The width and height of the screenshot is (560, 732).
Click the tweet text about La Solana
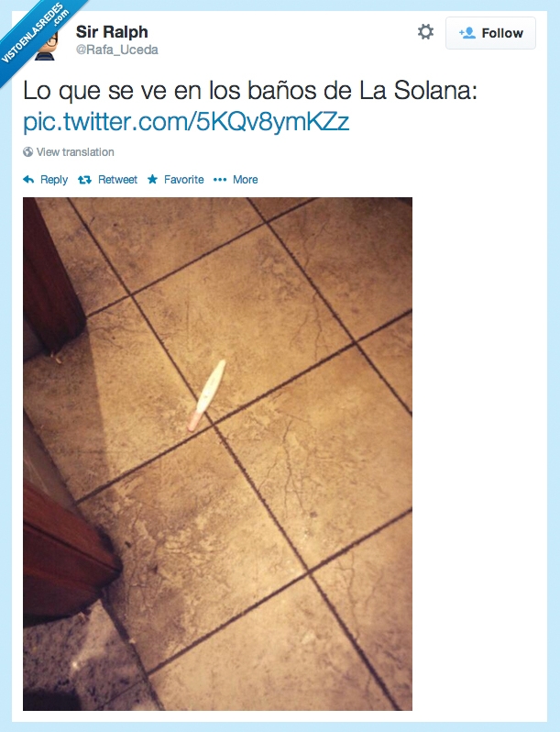click(x=250, y=91)
